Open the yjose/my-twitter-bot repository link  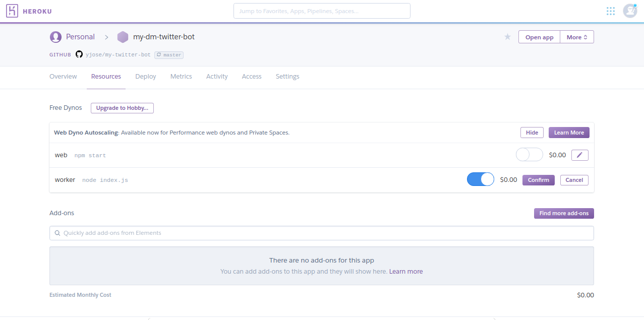pyautogui.click(x=118, y=54)
